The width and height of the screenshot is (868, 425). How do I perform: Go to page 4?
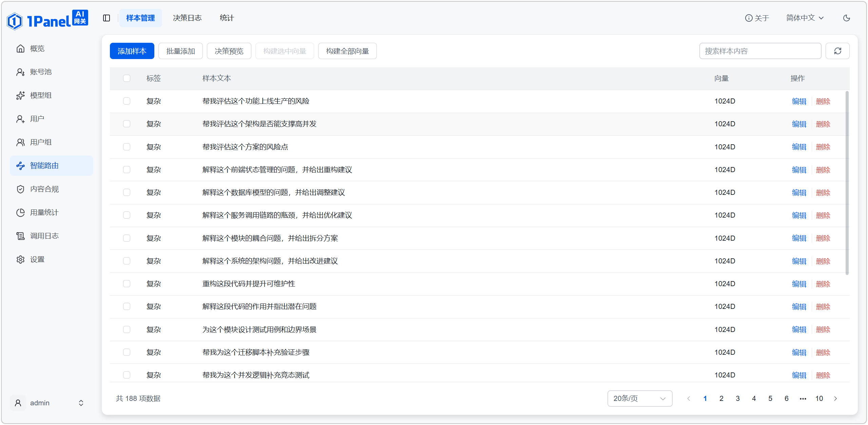754,399
